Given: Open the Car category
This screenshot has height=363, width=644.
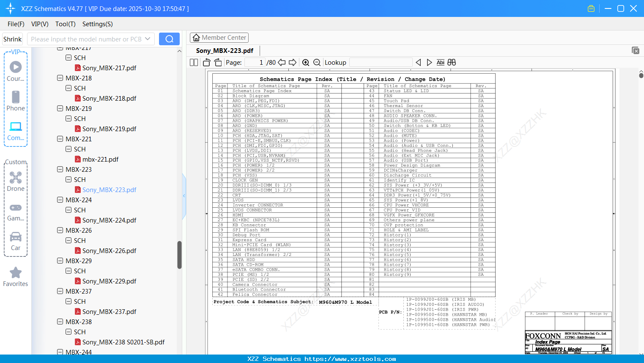Looking at the screenshot, I should tap(16, 241).
